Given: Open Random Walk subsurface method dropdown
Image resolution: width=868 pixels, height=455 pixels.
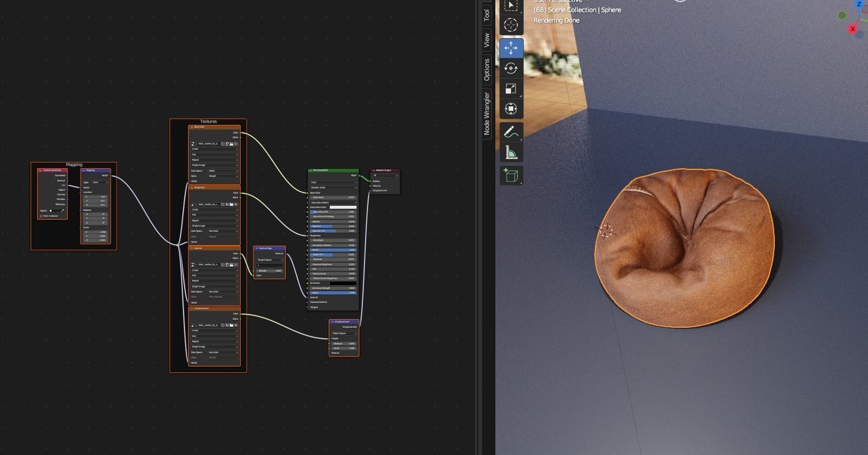Looking at the screenshot, I should pyautogui.click(x=333, y=187).
